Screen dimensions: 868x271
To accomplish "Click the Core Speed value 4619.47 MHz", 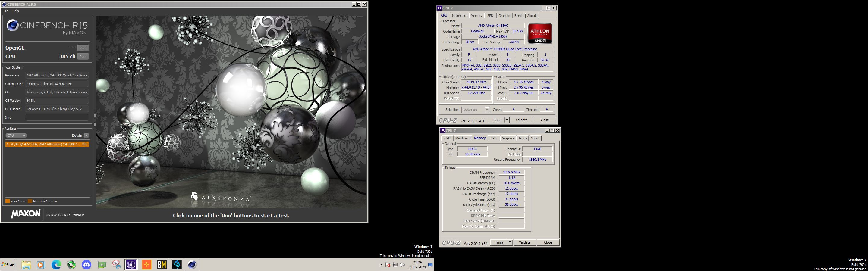I will (476, 82).
